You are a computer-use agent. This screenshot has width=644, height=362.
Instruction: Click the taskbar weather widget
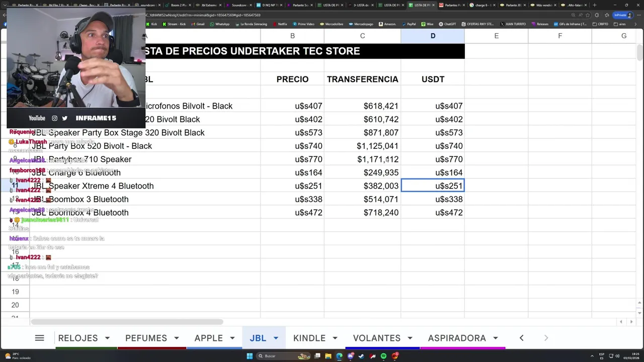pos(18,356)
